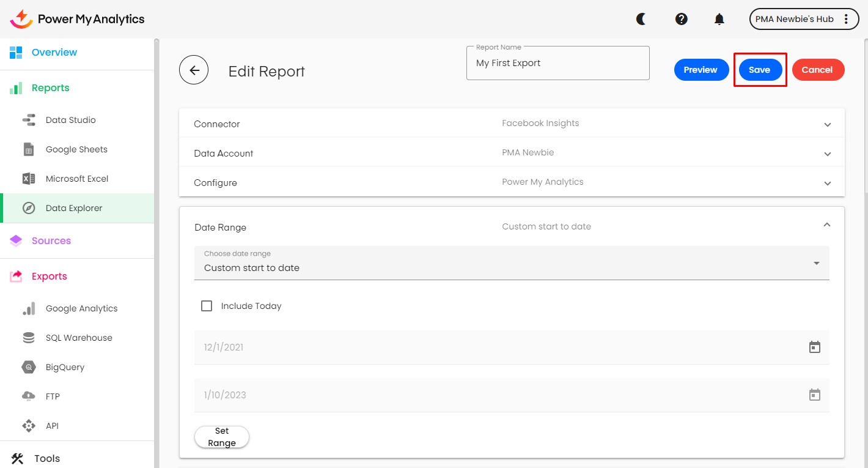This screenshot has width=868, height=468.
Task: Toggle dark mode moon icon
Action: (641, 19)
